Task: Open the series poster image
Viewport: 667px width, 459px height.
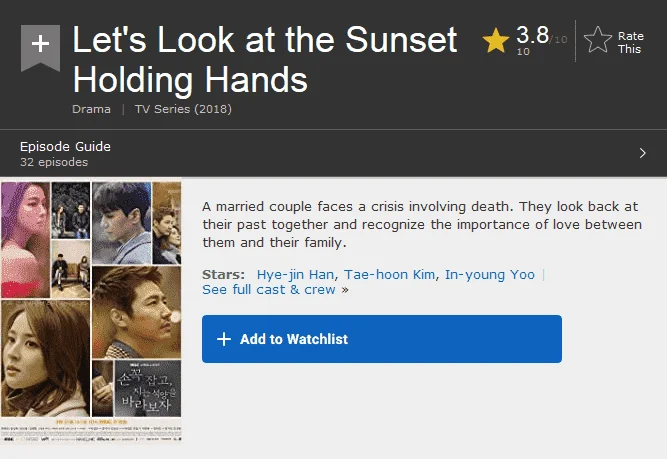Action: (x=91, y=312)
